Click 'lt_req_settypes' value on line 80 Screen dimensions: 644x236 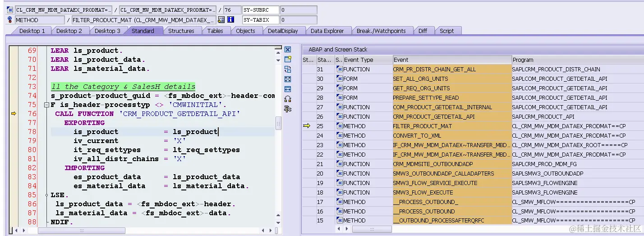pos(206,150)
